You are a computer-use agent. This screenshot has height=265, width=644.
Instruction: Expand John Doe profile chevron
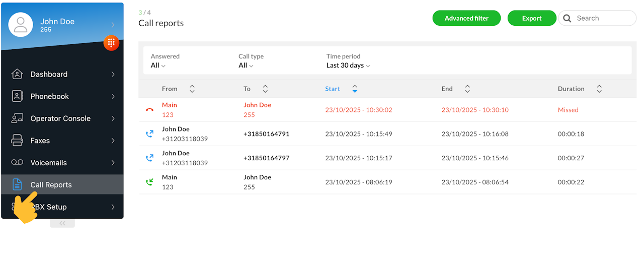pyautogui.click(x=113, y=25)
